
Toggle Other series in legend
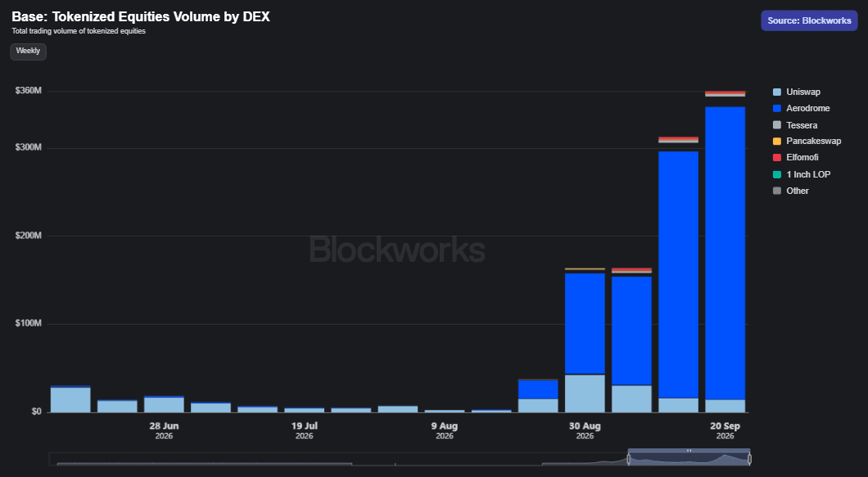tap(790, 191)
